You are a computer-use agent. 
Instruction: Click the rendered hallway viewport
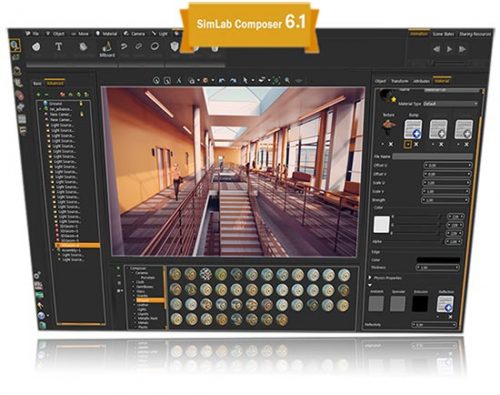(x=233, y=171)
